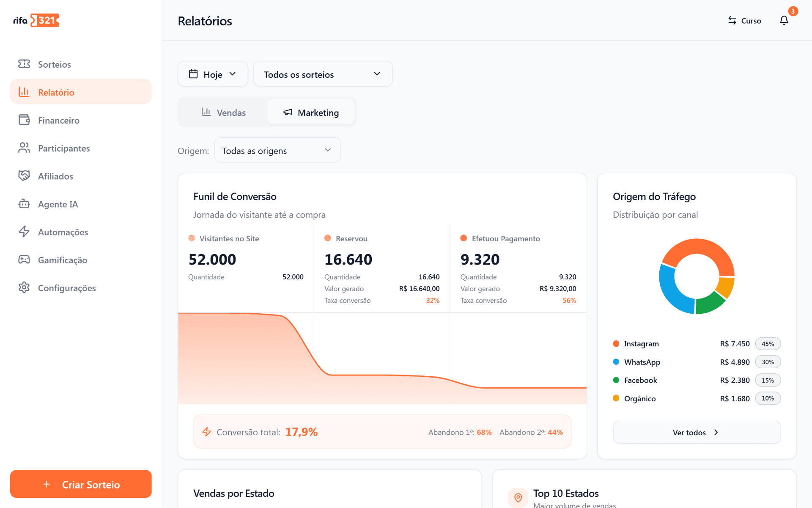Select the Marketing tab
The height and width of the screenshot is (508, 812).
tap(311, 112)
